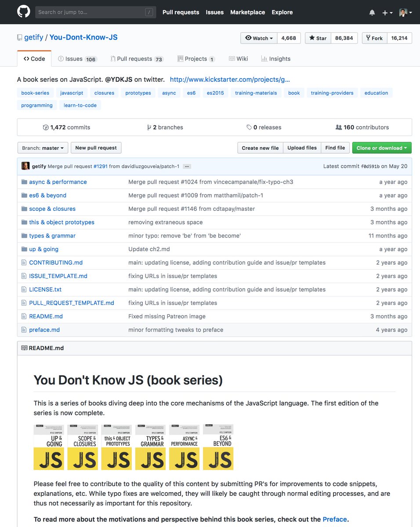
Task: Open 'Fixed missing Patreon image' commit message
Action: 167,316
